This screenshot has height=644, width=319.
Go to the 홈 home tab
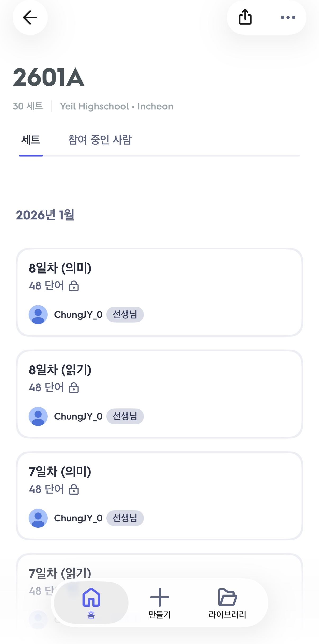point(91,603)
